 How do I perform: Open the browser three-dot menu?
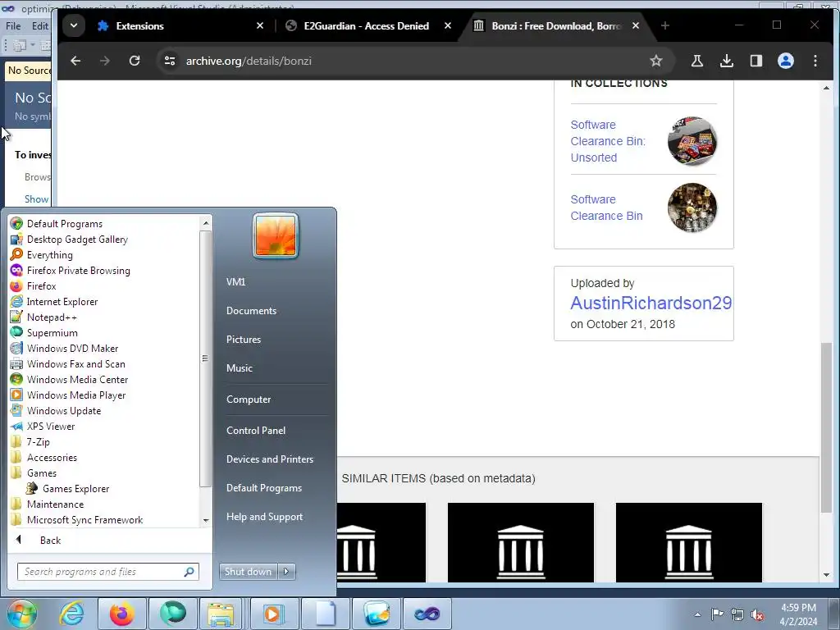click(815, 61)
